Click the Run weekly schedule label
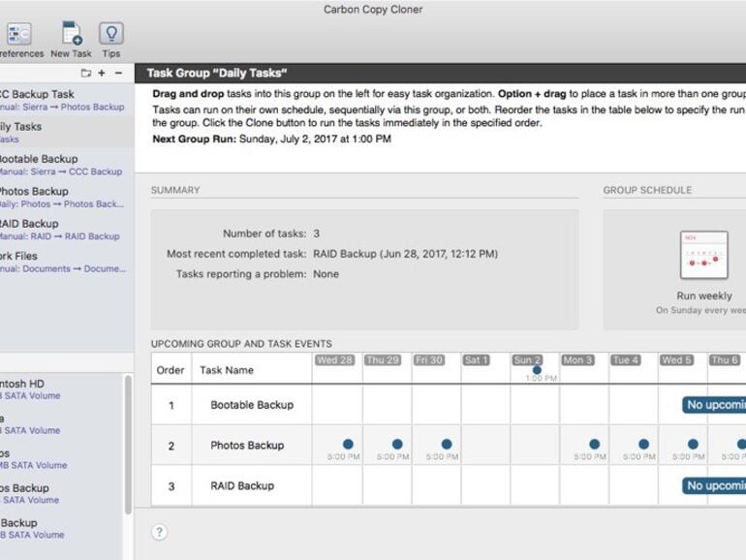This screenshot has height=560, width=746. click(x=704, y=296)
